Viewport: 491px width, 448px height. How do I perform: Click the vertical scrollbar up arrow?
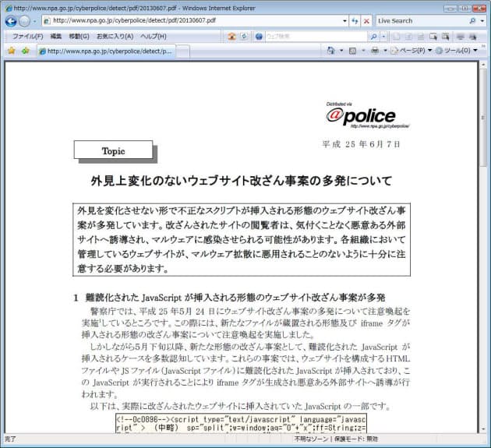point(483,65)
